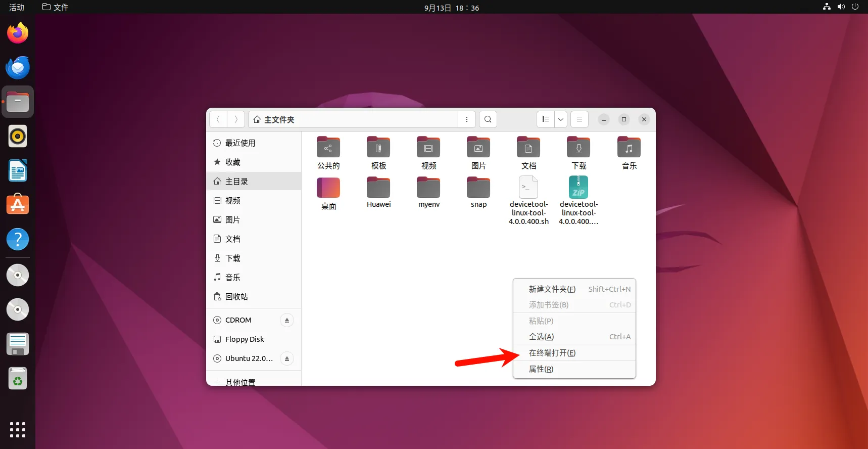Screen dimensions: 868x449
Task: Open the path bar three-dot menu
Action: (x=467, y=119)
